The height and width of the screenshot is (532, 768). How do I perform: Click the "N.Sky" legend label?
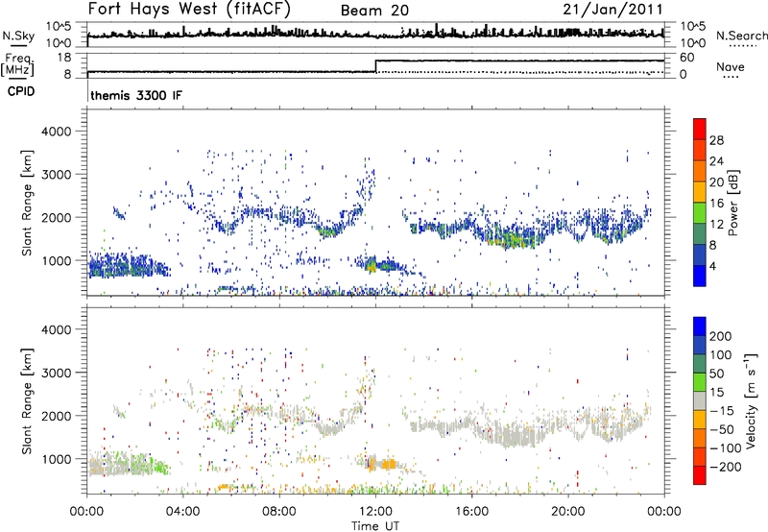click(18, 36)
